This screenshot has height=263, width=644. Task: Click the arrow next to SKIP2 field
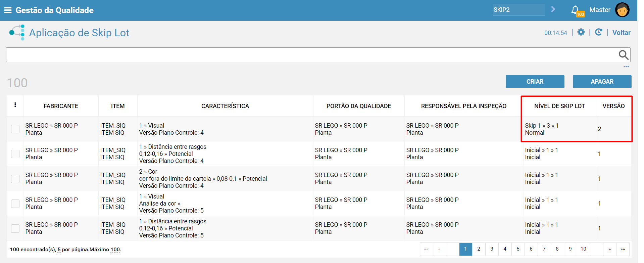(553, 9)
